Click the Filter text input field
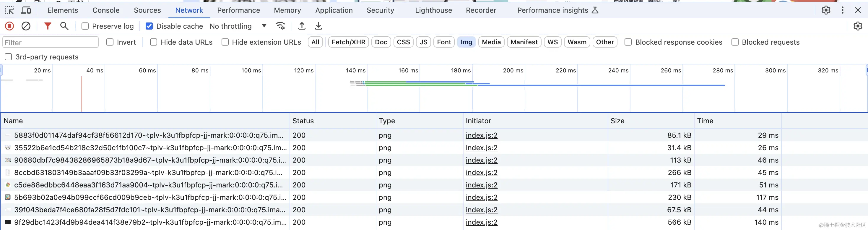Viewport: 868px width, 230px height. click(51, 43)
